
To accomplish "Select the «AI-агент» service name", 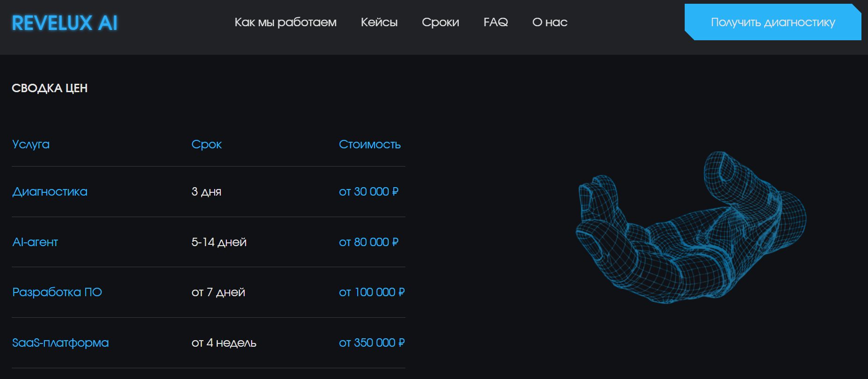I will [35, 242].
